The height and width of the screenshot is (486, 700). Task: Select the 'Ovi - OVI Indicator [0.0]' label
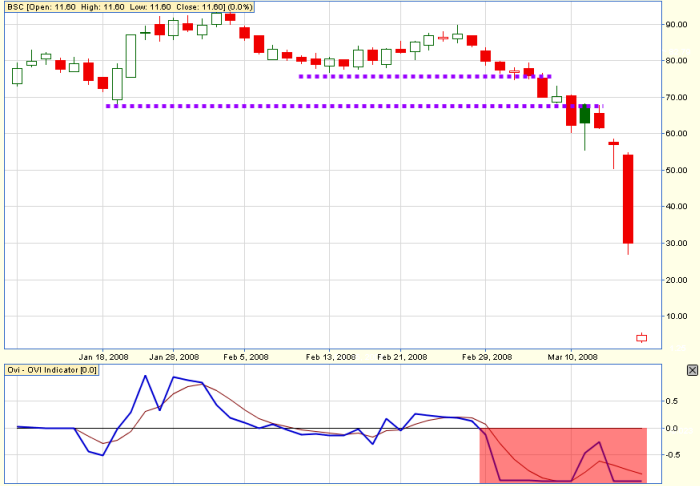(52, 370)
